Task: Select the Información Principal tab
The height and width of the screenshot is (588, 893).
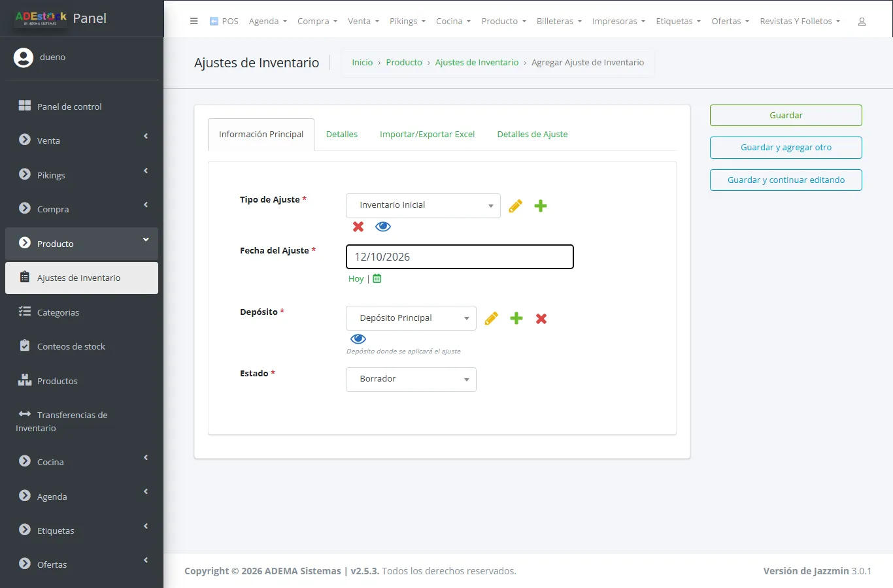Action: point(261,135)
